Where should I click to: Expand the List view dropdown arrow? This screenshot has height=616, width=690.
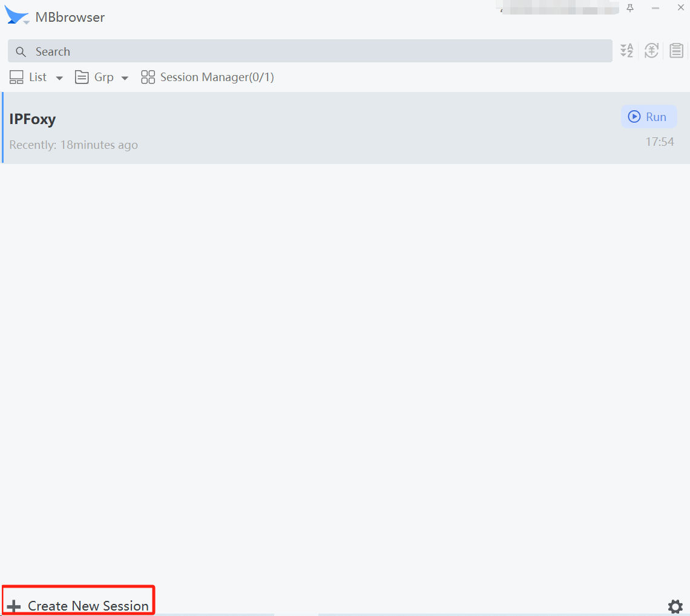click(x=59, y=77)
